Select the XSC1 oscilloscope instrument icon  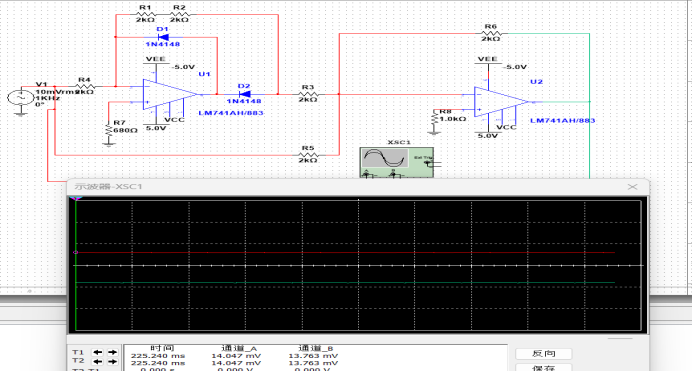click(396, 162)
